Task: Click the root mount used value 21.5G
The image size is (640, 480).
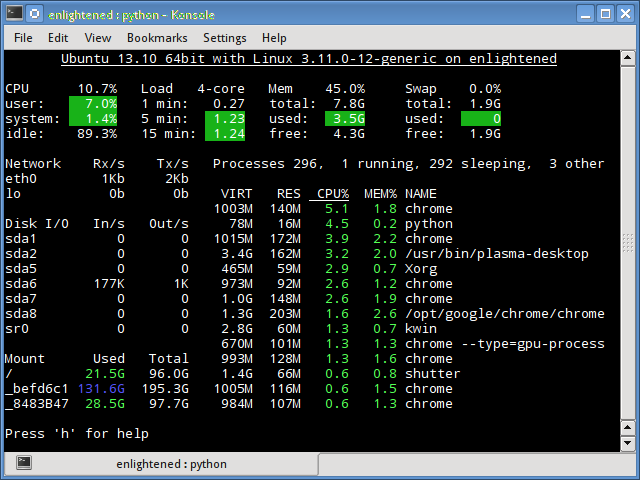Action: 105,373
